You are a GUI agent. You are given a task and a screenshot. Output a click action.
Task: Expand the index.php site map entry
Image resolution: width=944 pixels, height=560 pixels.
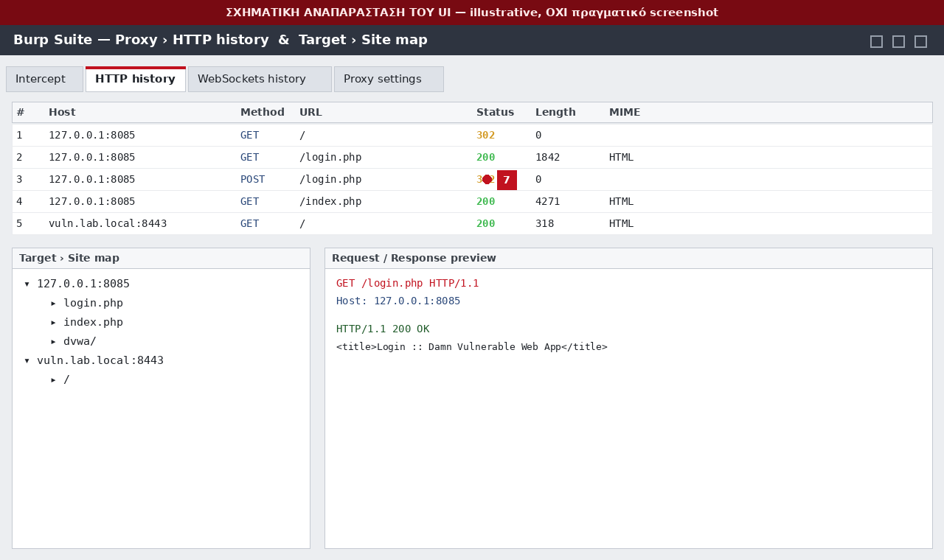click(x=53, y=323)
